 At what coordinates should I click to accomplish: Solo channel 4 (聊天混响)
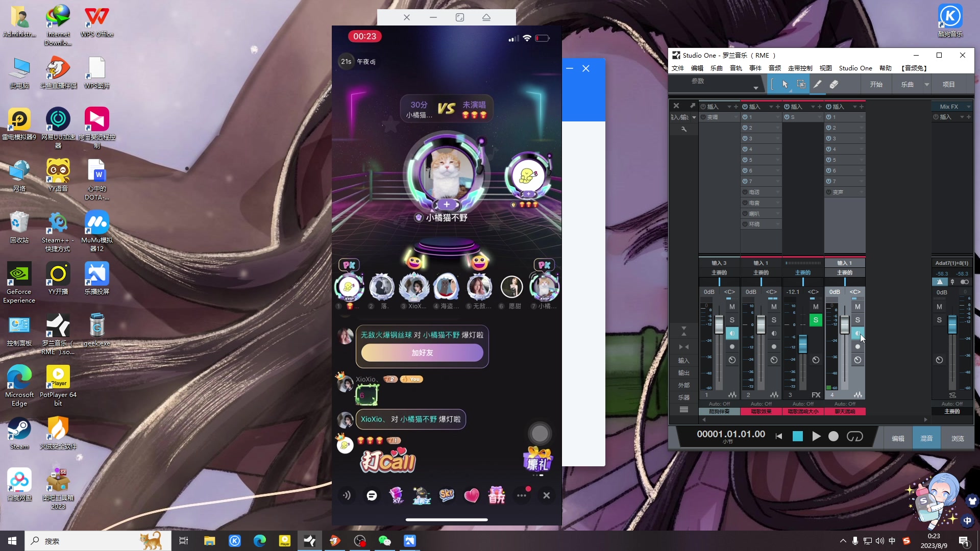(857, 320)
